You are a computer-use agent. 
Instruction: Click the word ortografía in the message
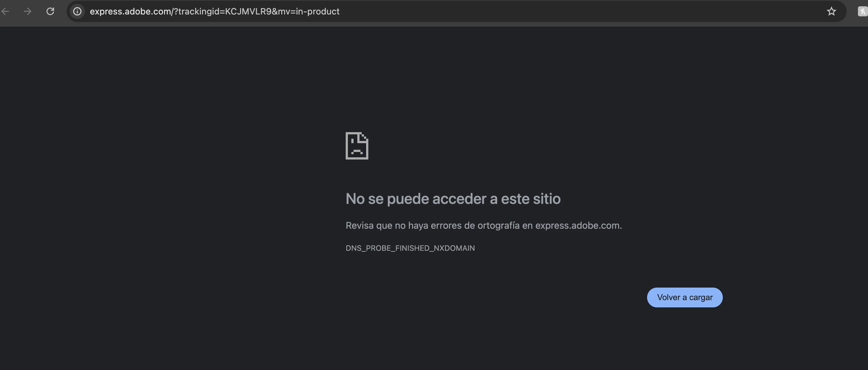click(498, 225)
